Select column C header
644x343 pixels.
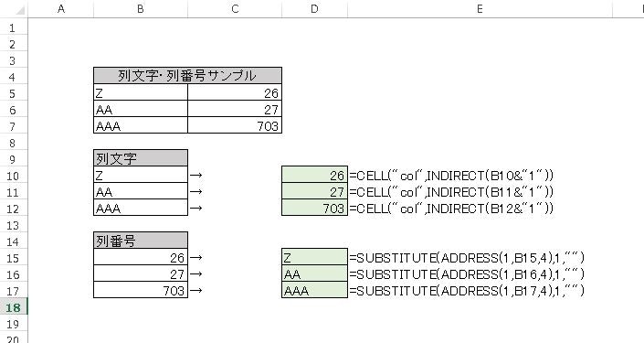(235, 9)
